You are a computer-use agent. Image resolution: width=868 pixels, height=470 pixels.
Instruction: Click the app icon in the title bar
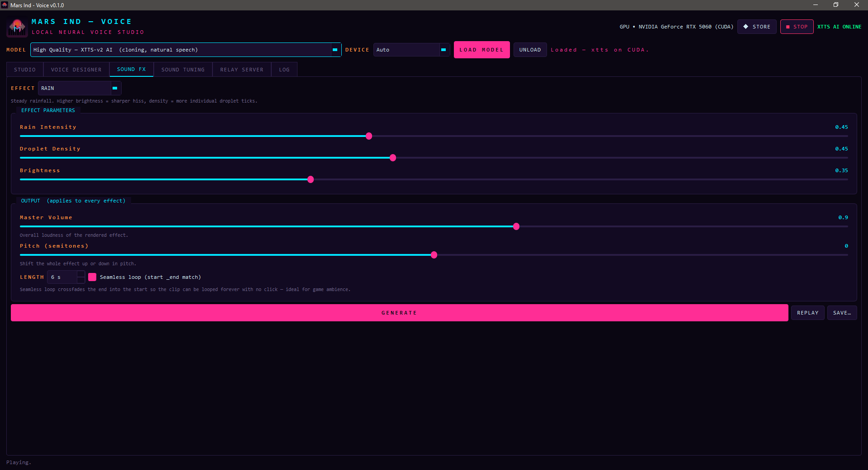click(x=5, y=5)
